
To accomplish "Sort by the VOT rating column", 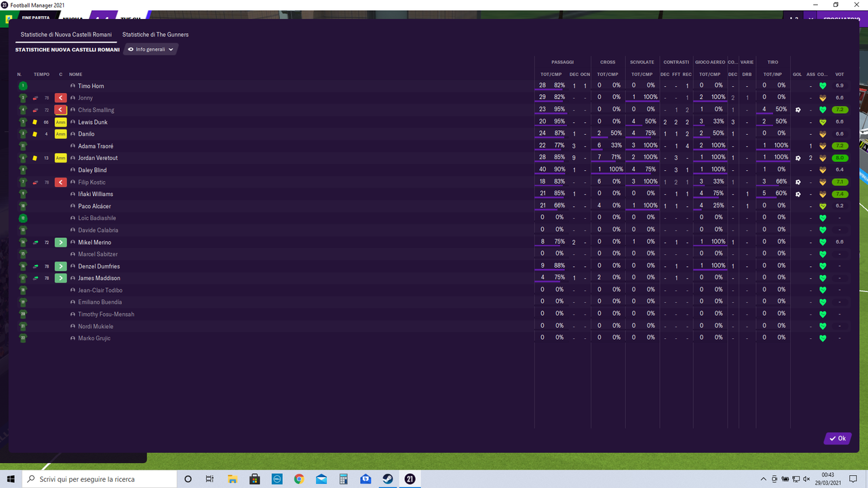I will coord(840,74).
